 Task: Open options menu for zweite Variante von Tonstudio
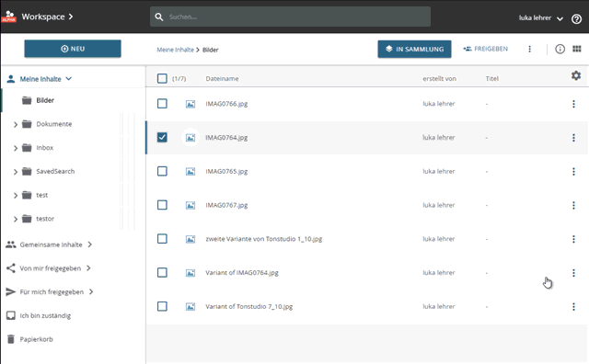pyautogui.click(x=573, y=239)
